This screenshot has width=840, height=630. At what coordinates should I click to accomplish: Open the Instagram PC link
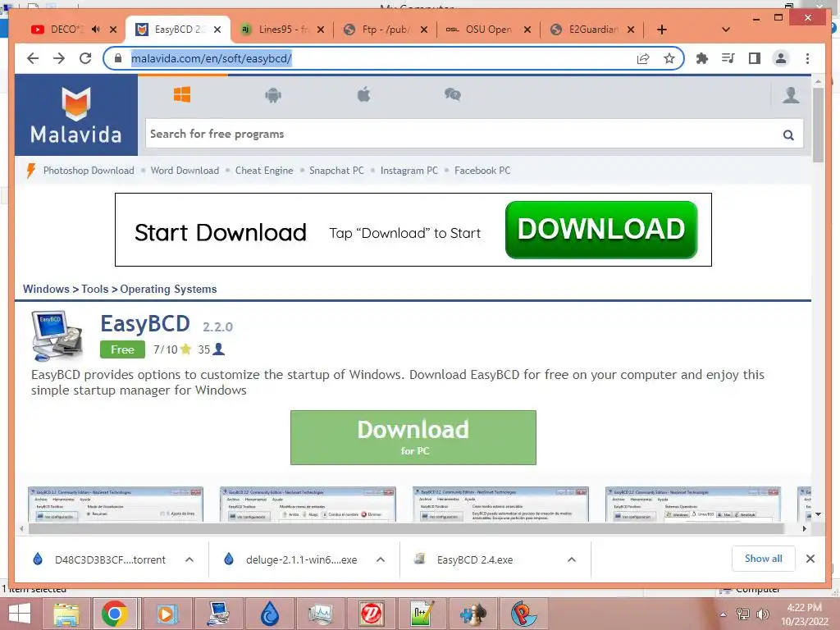409,171
